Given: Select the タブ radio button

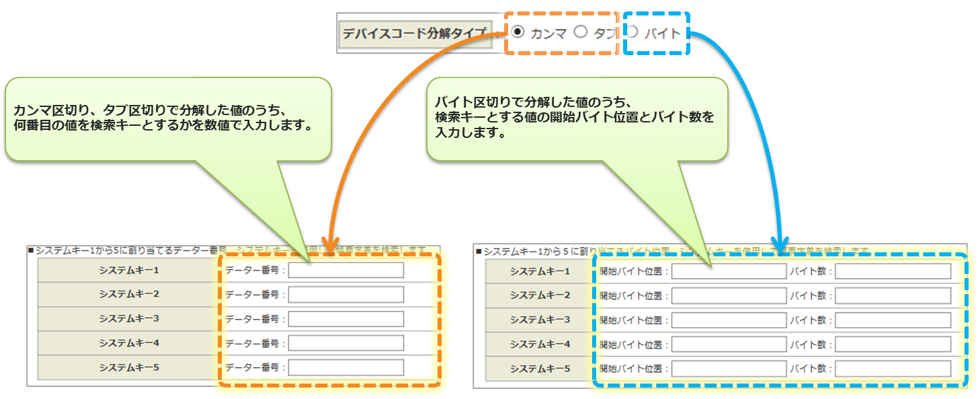Looking at the screenshot, I should click(581, 32).
